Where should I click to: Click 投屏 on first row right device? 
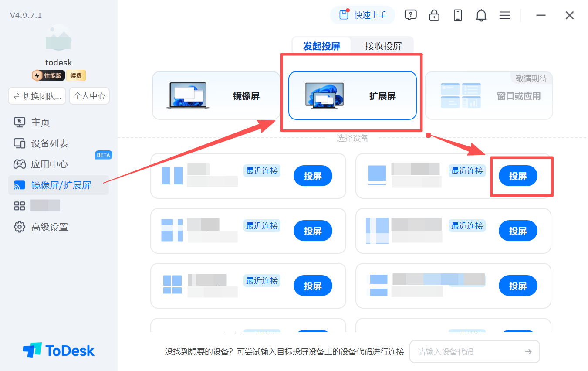[x=518, y=176]
